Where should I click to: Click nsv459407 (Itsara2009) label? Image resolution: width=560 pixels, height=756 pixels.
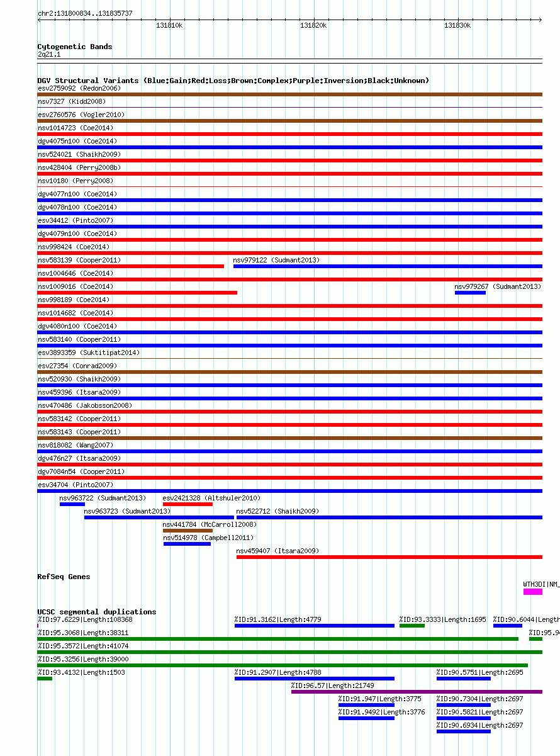click(x=277, y=551)
